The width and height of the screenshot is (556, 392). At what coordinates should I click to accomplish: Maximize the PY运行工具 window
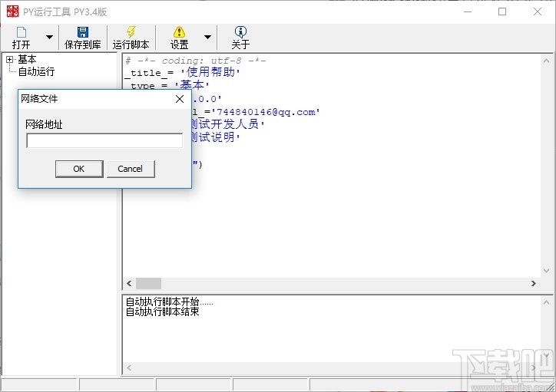pos(502,12)
